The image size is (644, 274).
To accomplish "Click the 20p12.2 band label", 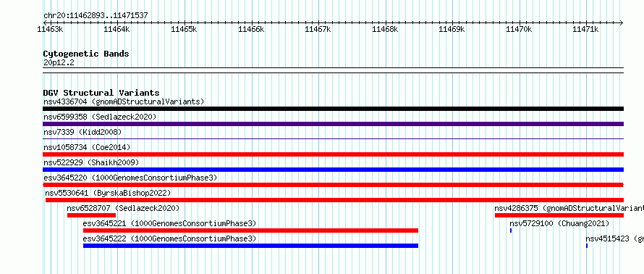I will click(x=59, y=63).
